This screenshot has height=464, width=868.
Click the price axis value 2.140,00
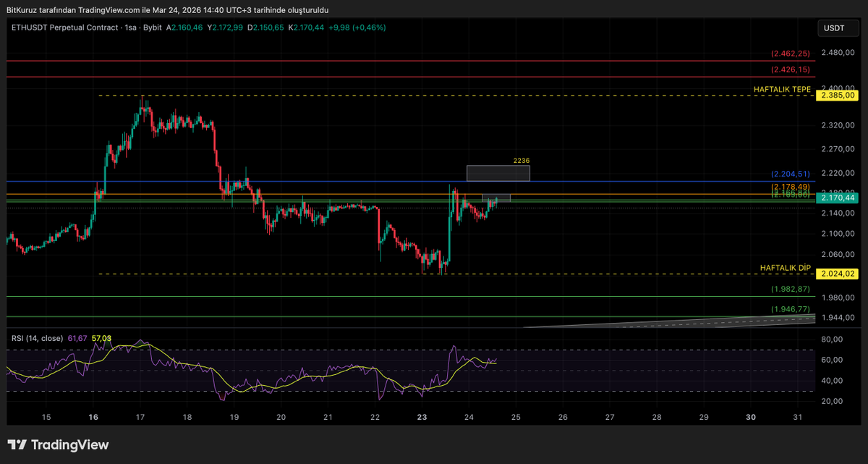coord(837,214)
